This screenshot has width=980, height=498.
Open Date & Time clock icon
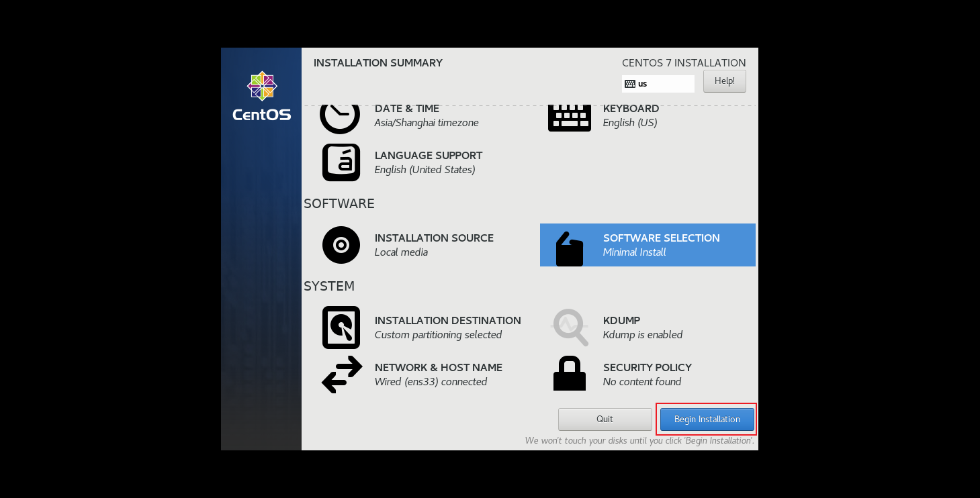pyautogui.click(x=340, y=118)
